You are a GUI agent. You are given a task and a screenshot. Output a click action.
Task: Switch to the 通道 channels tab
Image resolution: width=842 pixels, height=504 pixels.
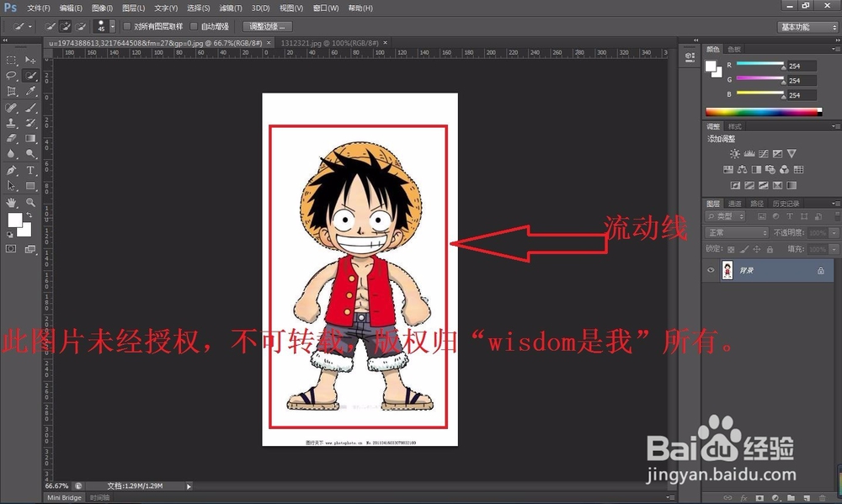(736, 204)
